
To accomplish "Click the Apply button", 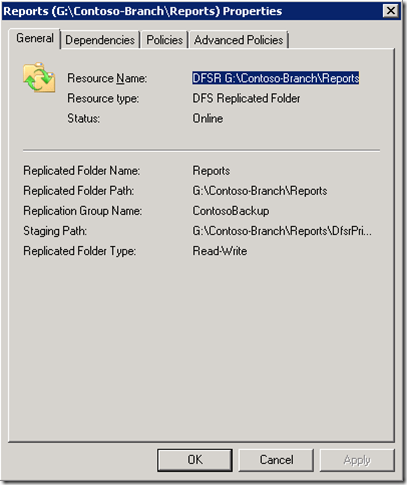I will pyautogui.click(x=357, y=460).
